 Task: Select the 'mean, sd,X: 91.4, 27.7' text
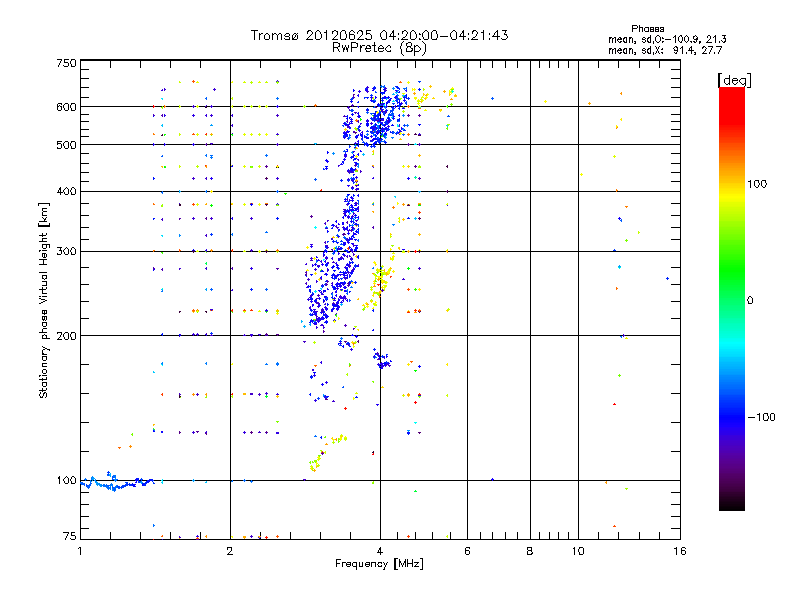665,50
